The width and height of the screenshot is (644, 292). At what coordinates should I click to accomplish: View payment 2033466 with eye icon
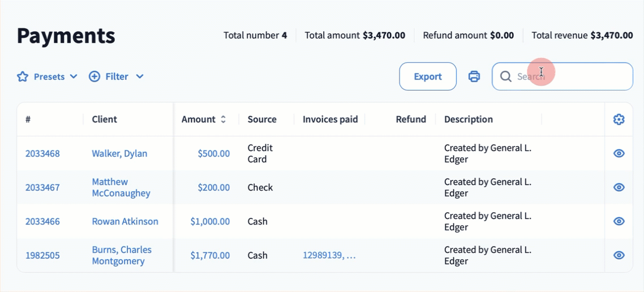[x=619, y=221]
